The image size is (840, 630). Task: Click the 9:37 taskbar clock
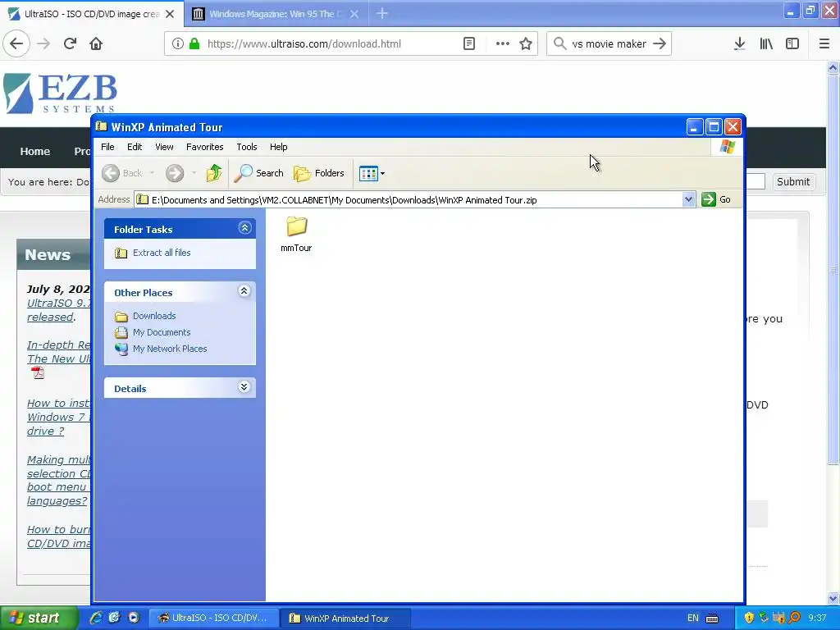817,619
